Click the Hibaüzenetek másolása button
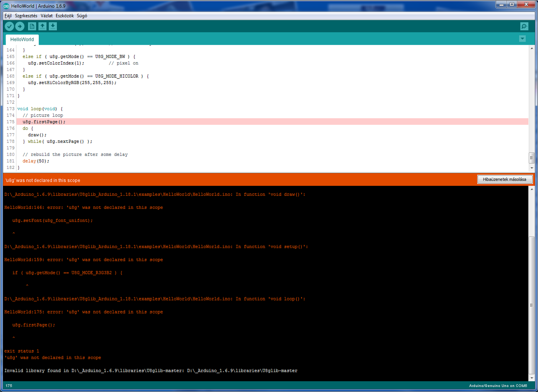 point(505,179)
